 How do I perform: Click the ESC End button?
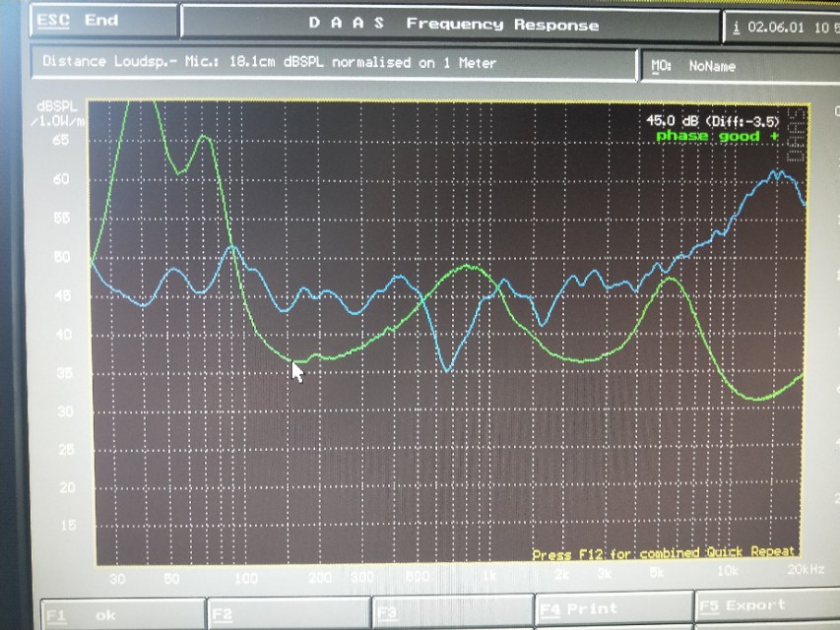103,21
